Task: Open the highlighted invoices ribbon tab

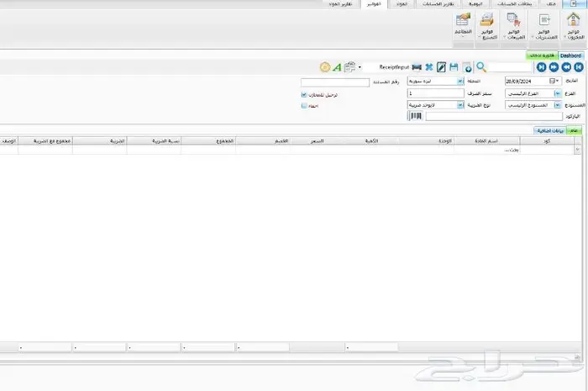Action: point(373,4)
